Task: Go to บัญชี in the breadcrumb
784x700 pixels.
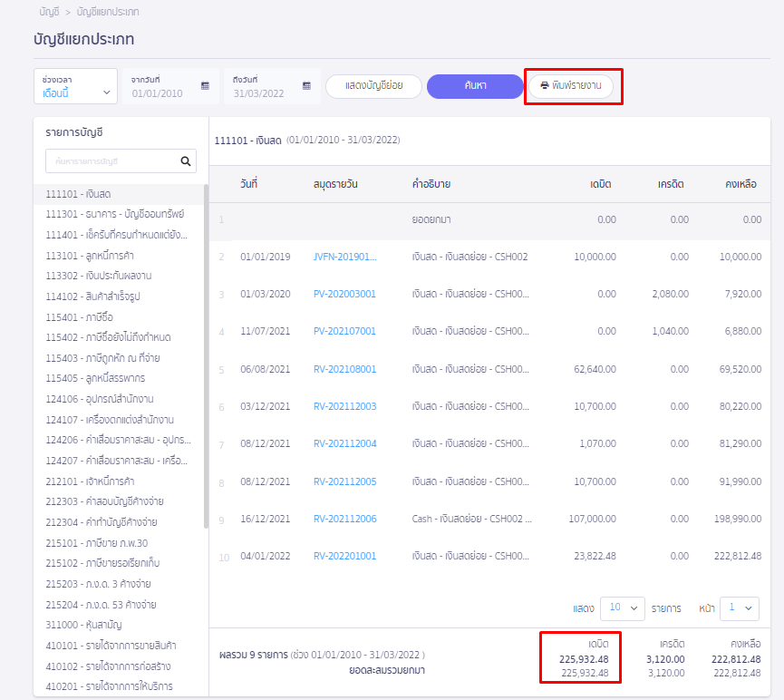Action: tap(50, 12)
